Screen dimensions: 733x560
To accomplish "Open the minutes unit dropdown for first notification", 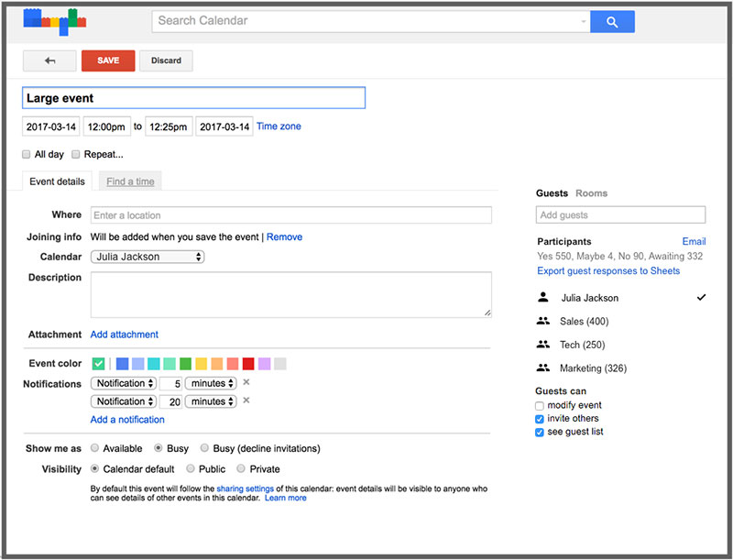I will [x=210, y=383].
